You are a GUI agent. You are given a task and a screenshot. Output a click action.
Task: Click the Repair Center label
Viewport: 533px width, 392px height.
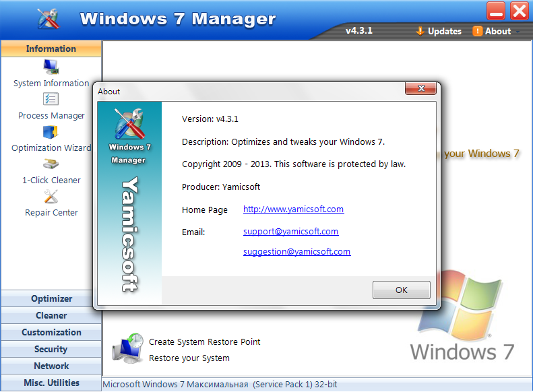51,212
